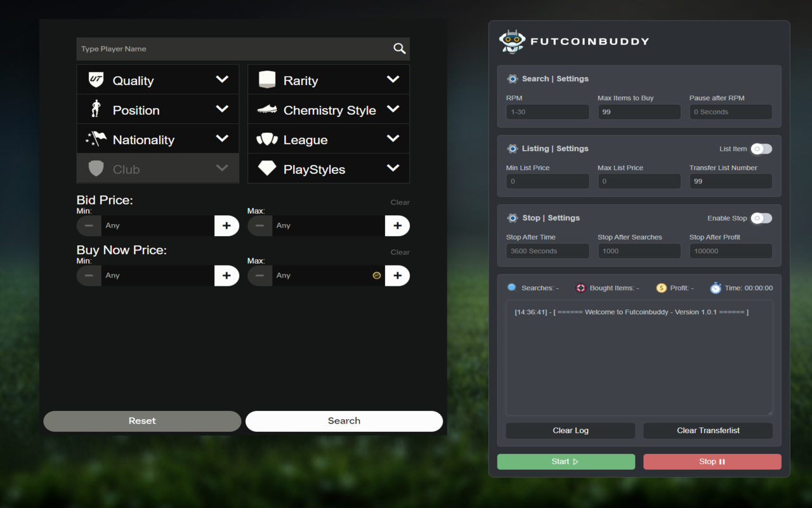
Task: Click the Clear Log button
Action: tap(570, 431)
